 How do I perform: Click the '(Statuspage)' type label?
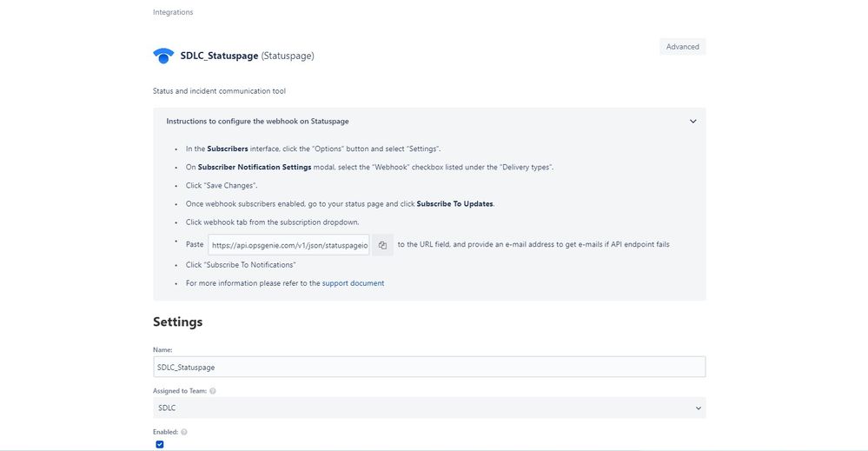click(288, 56)
